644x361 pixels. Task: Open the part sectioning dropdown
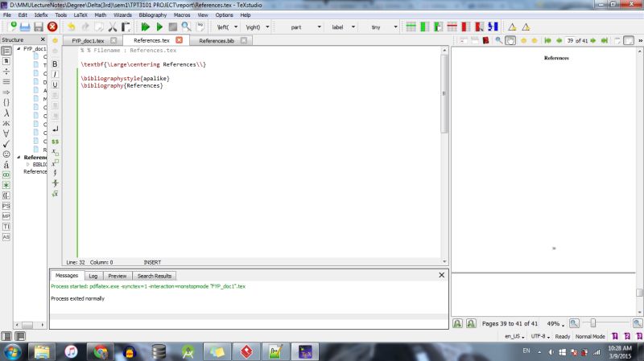[x=319, y=27]
